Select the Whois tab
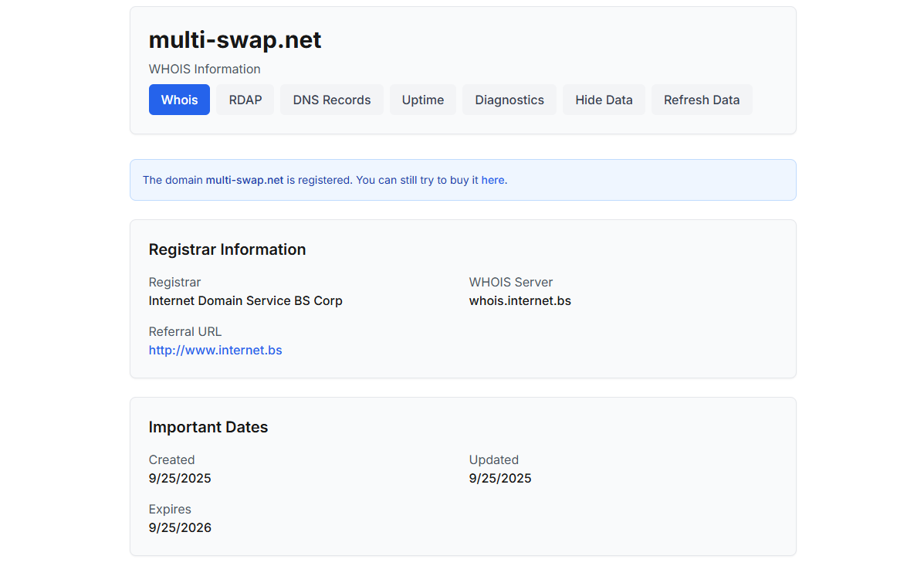924x566 pixels. point(179,100)
